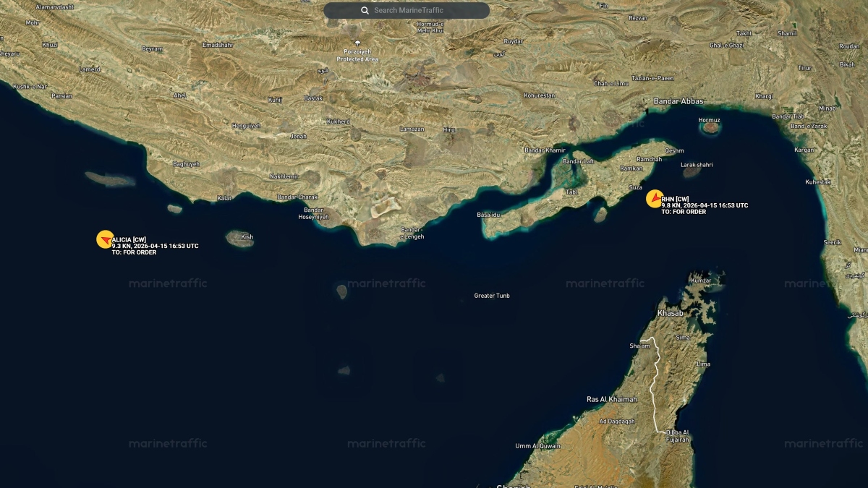Select the RHN vessel marker
This screenshot has width=868, height=488.
pos(655,199)
